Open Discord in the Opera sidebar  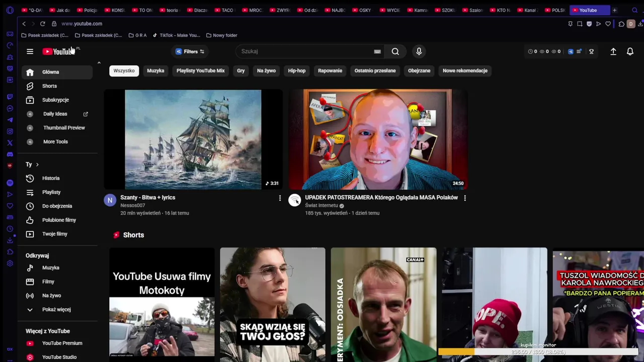coord(10,154)
